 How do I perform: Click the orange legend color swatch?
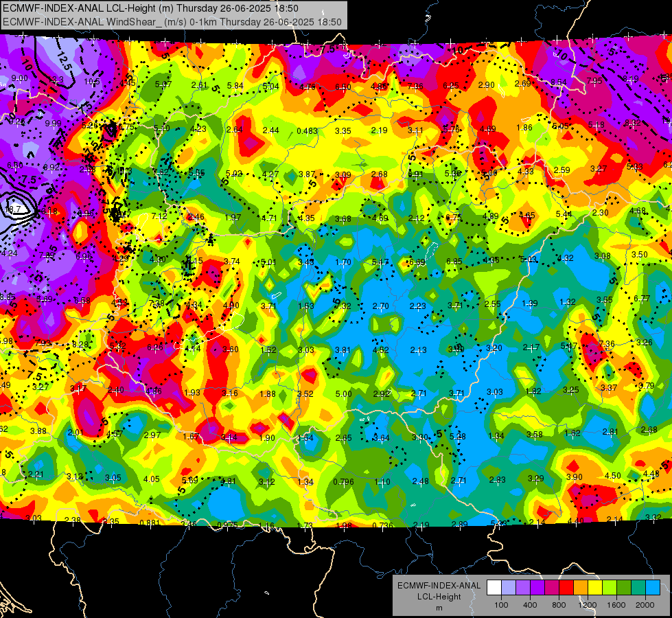point(581,588)
